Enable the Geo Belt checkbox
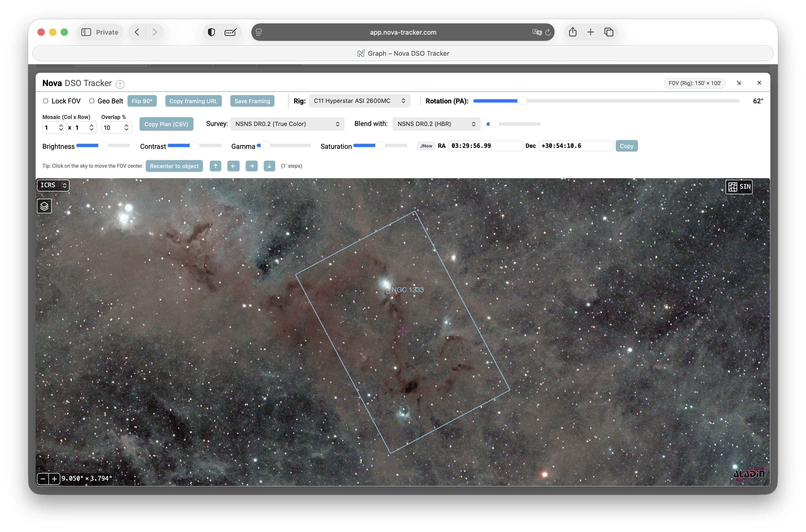The width and height of the screenshot is (806, 532). tap(92, 101)
